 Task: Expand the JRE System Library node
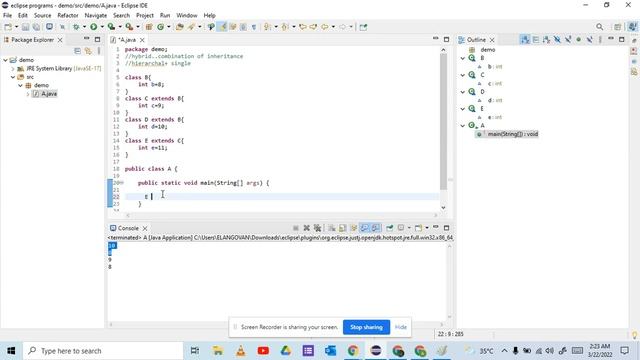(x=13, y=69)
